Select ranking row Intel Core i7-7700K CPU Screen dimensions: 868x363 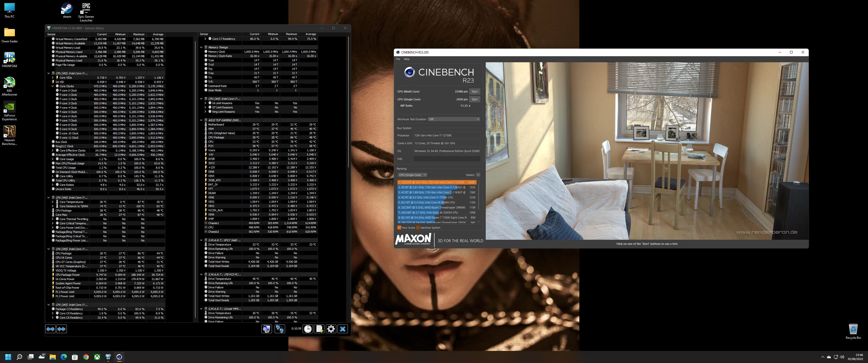pyautogui.click(x=437, y=197)
